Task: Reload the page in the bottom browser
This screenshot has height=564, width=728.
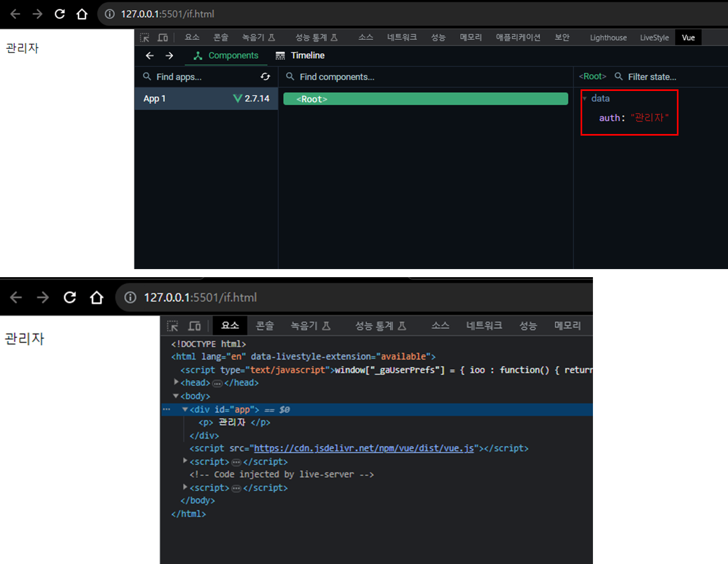Action: (70, 297)
